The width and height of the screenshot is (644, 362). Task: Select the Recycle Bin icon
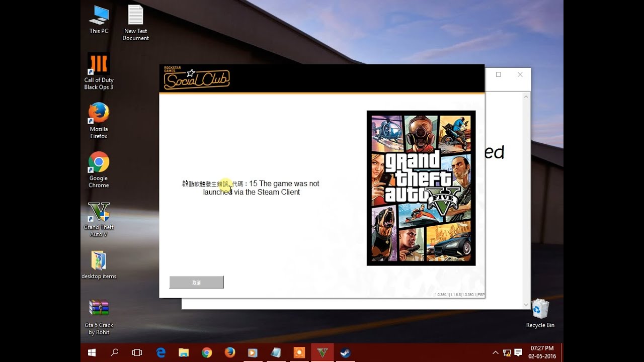pyautogui.click(x=540, y=314)
